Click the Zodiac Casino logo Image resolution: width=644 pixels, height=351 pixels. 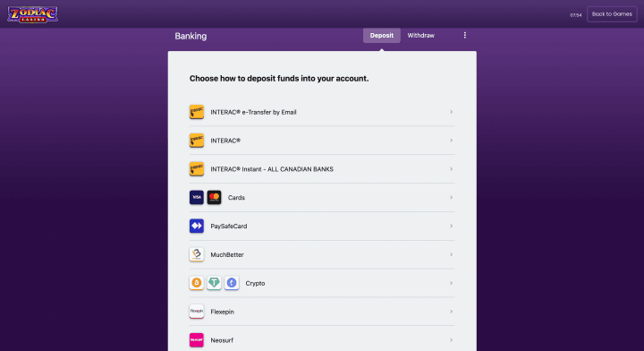point(32,14)
